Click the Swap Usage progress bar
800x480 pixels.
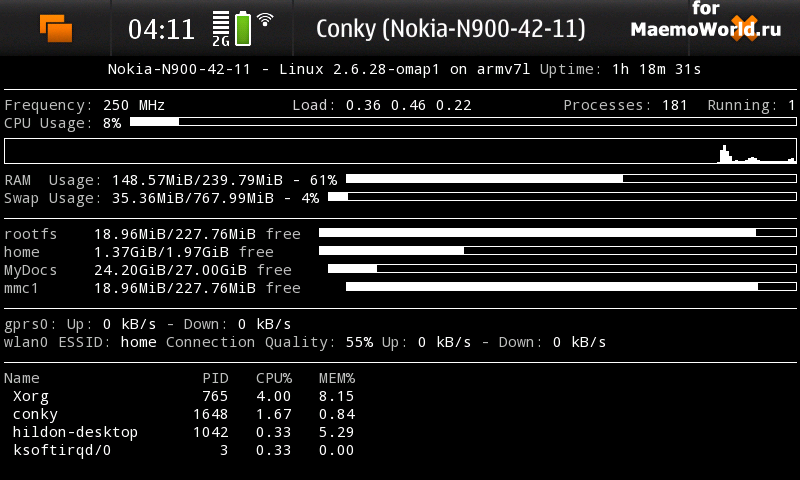point(562,197)
